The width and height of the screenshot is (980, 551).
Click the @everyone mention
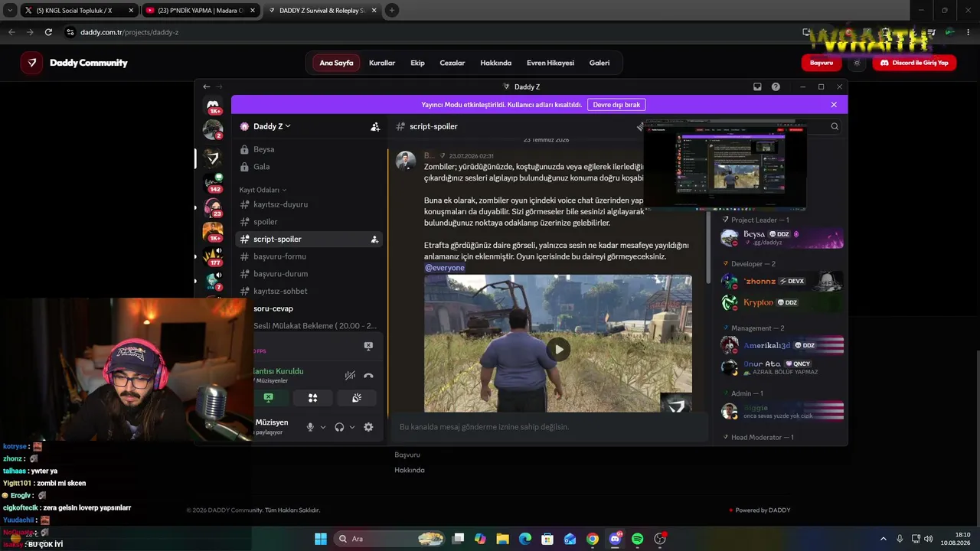pos(444,268)
